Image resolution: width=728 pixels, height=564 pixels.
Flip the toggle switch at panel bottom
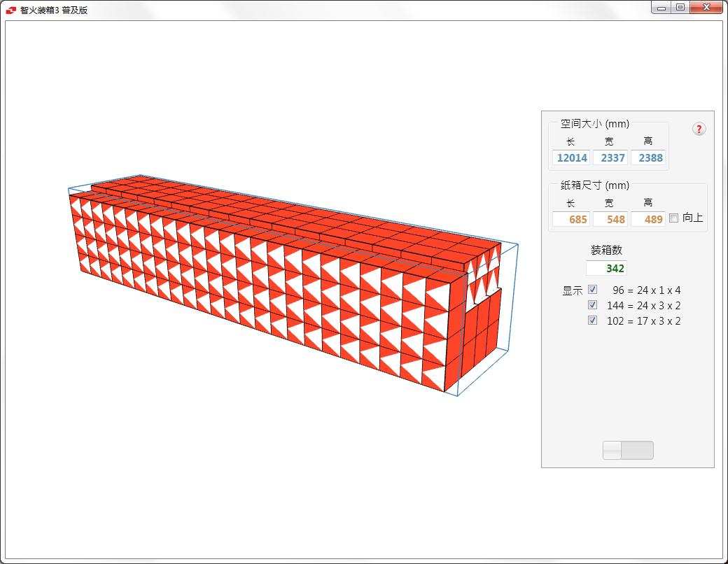click(x=628, y=450)
